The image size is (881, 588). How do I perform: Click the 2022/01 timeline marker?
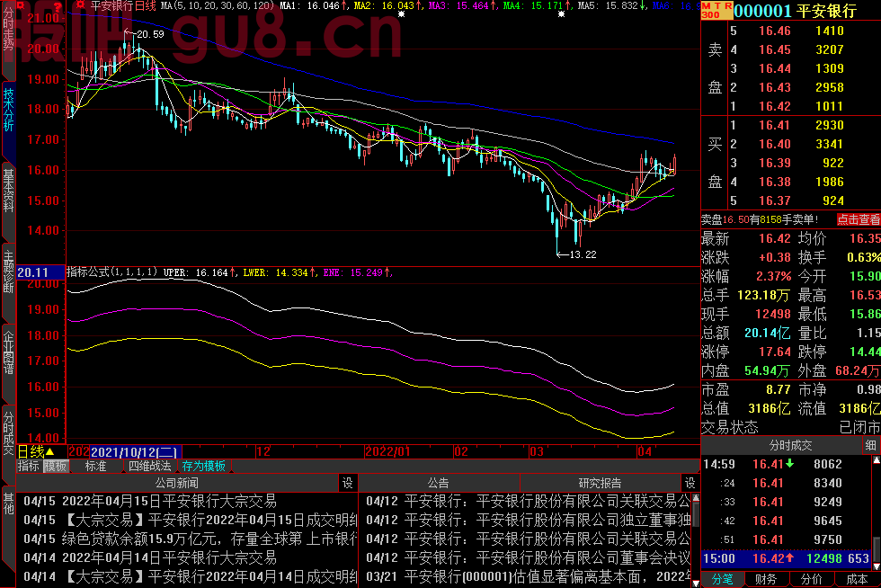pyautogui.click(x=387, y=451)
